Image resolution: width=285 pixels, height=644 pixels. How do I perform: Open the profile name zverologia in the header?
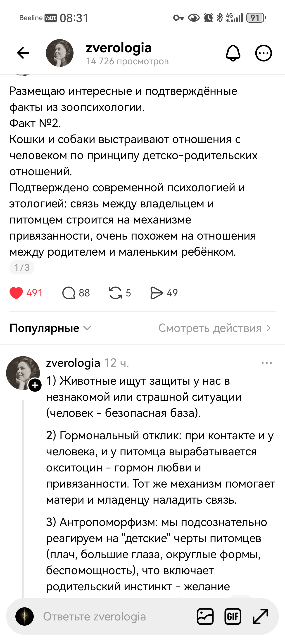(x=118, y=48)
